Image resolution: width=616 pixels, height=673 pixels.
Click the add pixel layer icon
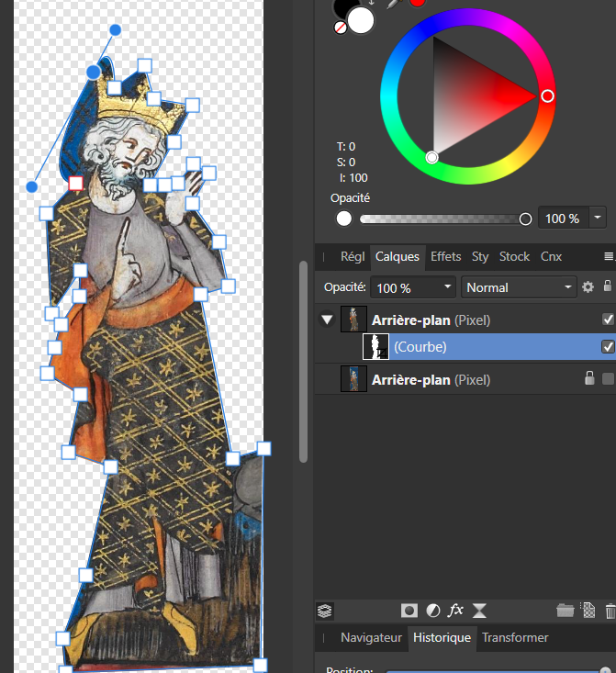point(588,610)
